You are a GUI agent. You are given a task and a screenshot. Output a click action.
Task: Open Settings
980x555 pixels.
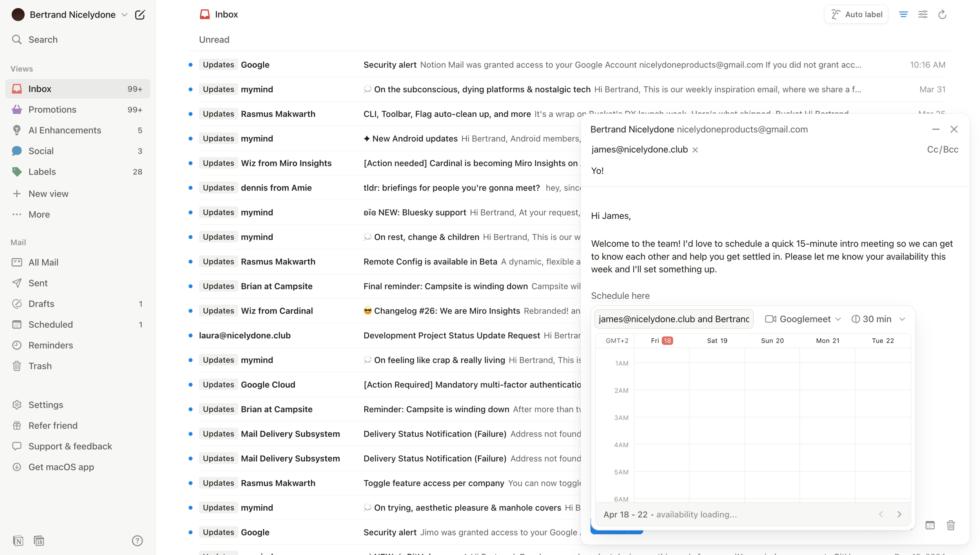click(78, 405)
